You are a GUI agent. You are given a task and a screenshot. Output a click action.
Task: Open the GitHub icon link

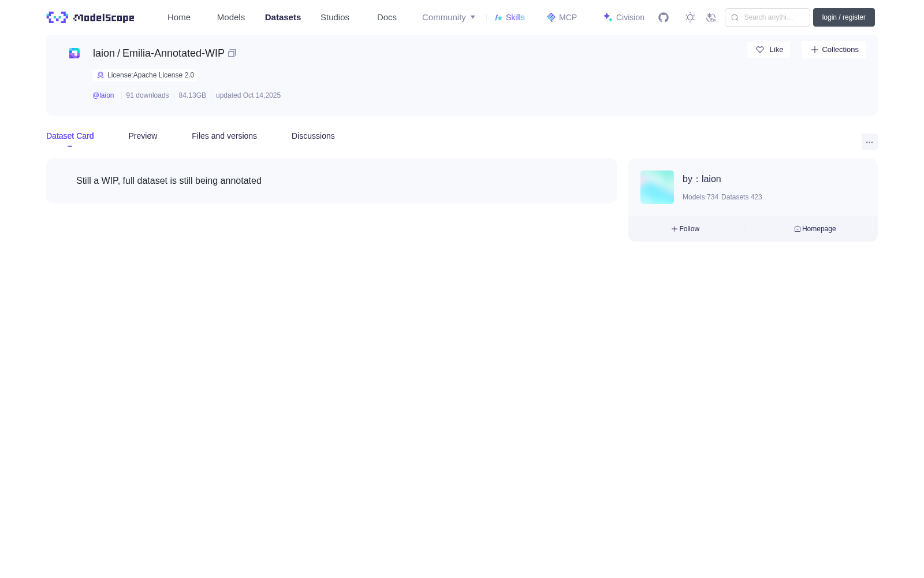pyautogui.click(x=664, y=17)
